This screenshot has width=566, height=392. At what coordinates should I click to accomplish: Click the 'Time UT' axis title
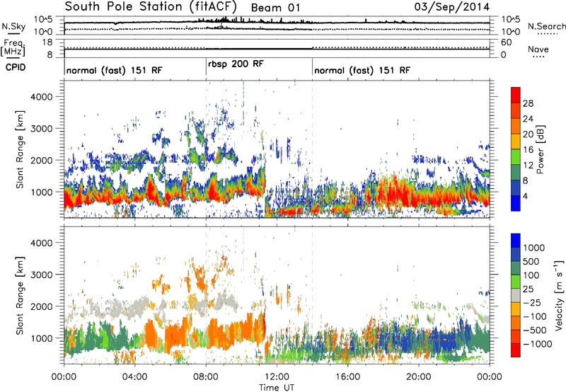coord(277,388)
